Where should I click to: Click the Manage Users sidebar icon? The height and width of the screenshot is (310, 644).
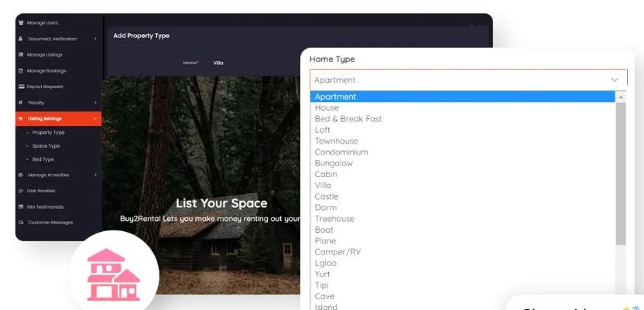pyautogui.click(x=21, y=23)
